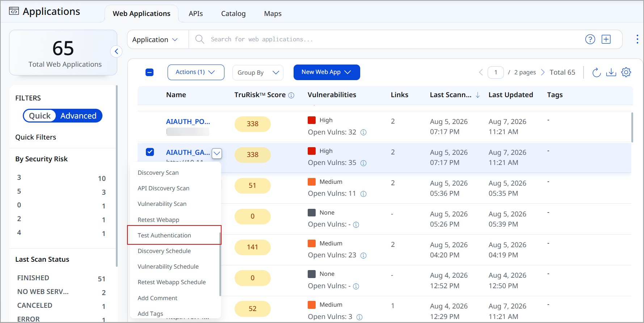
Task: Click sort arrow on Last Scanned column
Action: coord(478,95)
